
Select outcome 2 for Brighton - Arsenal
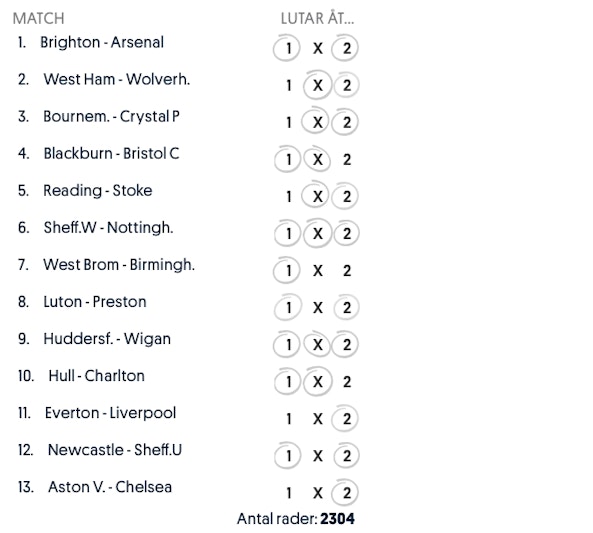345,48
